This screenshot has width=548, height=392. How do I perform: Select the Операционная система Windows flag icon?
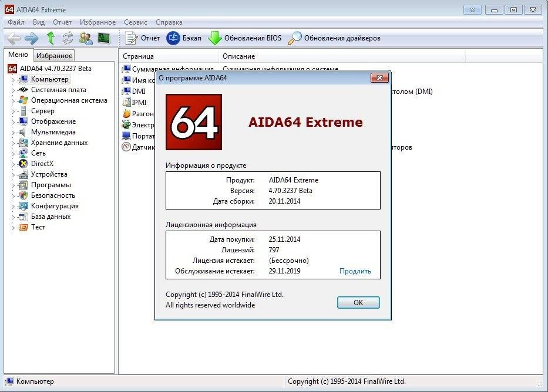23,100
